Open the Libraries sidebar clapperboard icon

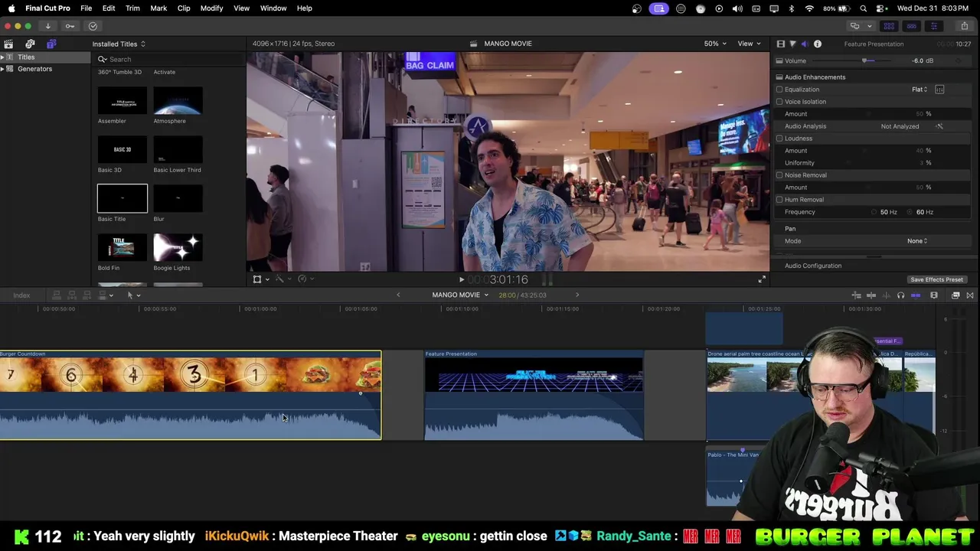pos(9,44)
